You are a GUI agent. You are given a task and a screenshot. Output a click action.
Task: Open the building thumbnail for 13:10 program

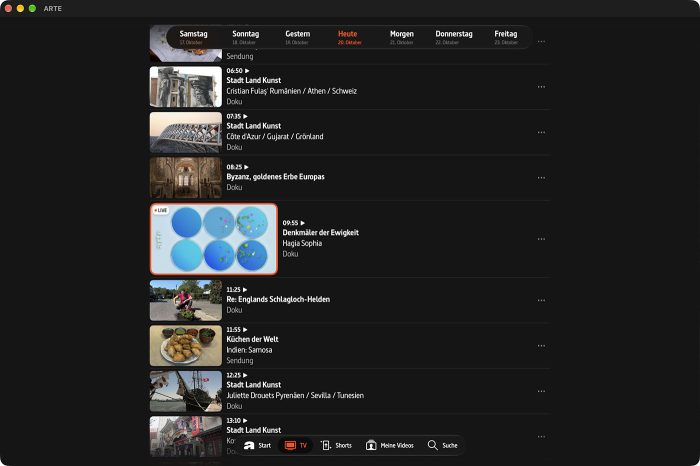(186, 437)
